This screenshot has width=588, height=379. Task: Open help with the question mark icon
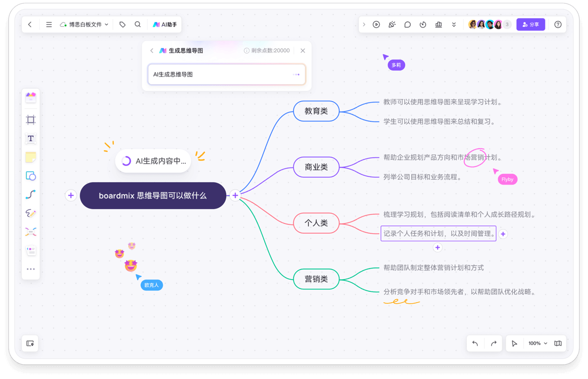(558, 24)
